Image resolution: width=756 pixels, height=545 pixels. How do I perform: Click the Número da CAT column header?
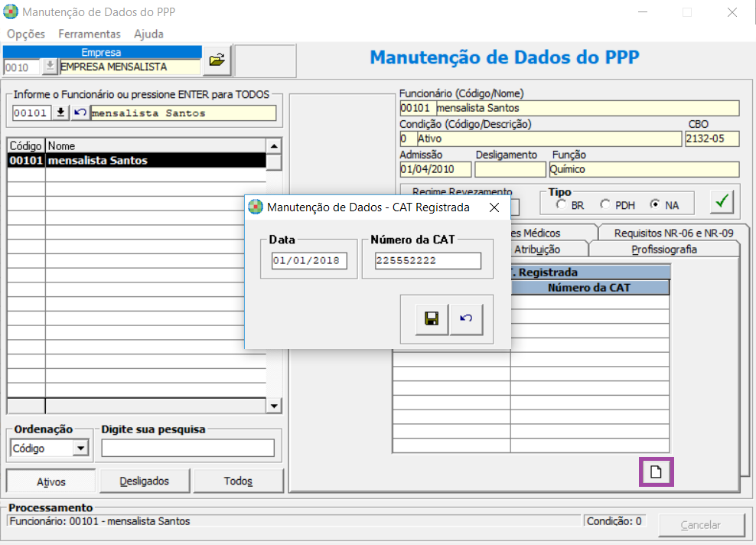click(589, 288)
